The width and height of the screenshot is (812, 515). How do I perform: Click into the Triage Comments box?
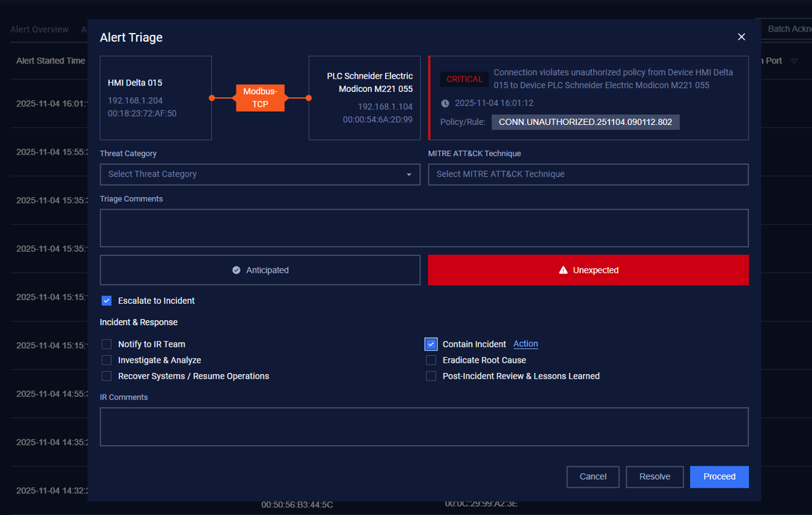pos(424,228)
